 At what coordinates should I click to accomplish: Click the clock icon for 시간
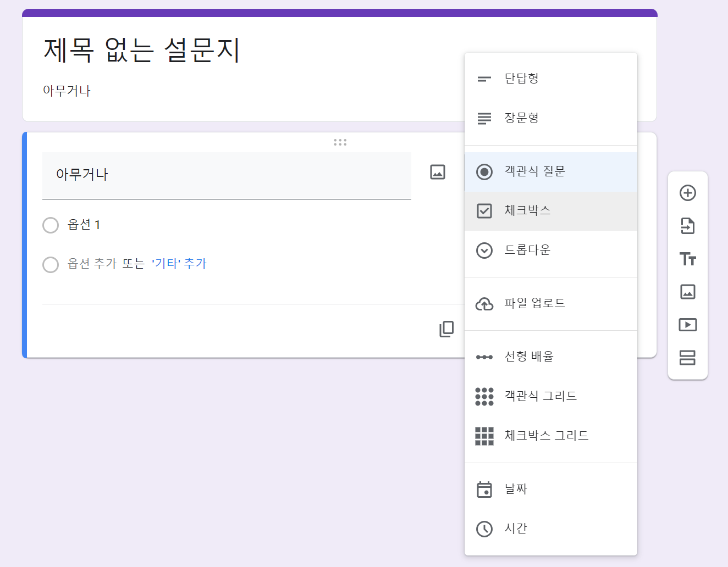click(484, 529)
